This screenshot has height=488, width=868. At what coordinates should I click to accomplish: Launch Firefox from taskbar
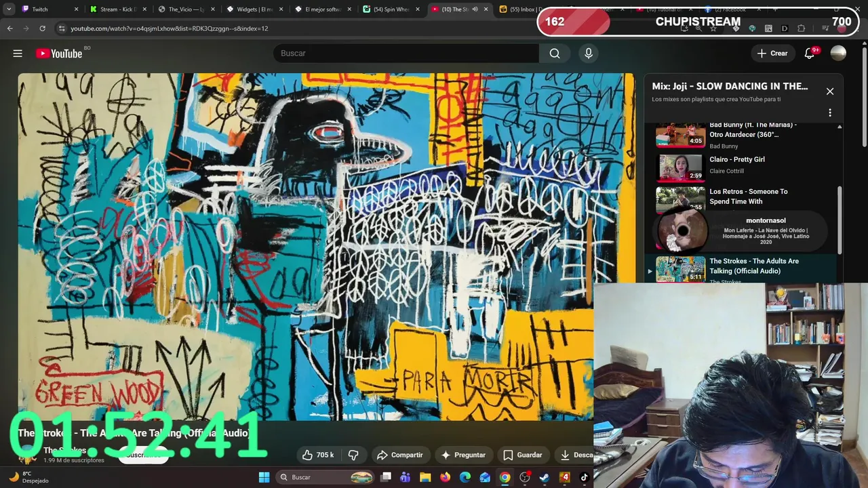446,477
